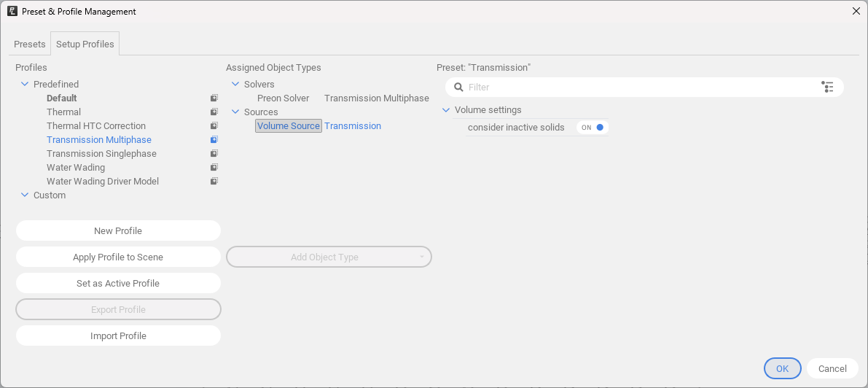Screen dimensions: 868x388
Task: Click the Preon app icon in title bar
Action: [12, 11]
